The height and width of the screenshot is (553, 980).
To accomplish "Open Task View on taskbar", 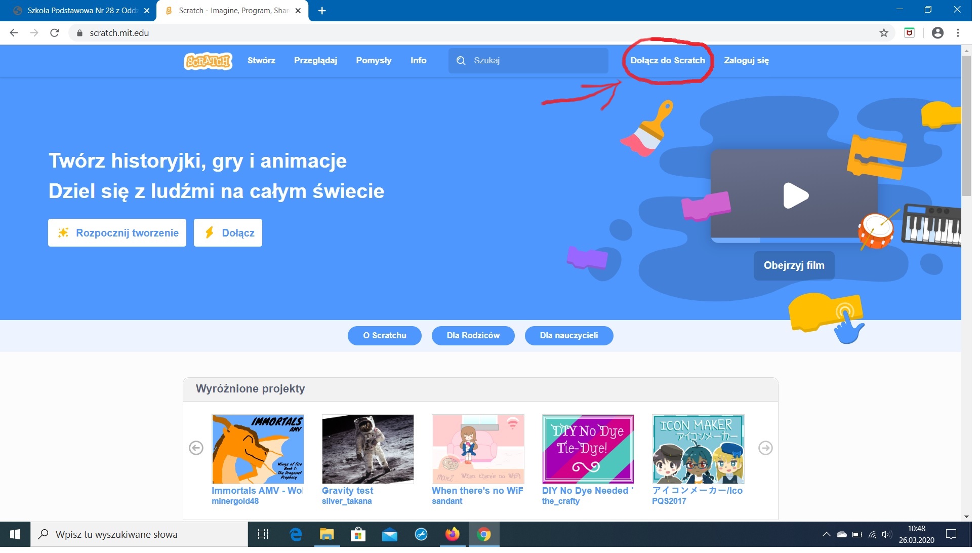I will 263,534.
